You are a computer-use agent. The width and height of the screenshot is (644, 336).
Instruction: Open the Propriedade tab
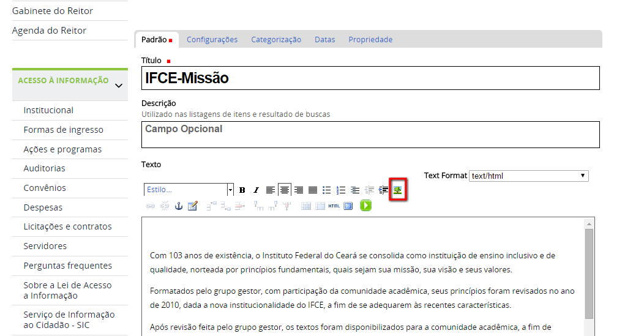pyautogui.click(x=370, y=39)
